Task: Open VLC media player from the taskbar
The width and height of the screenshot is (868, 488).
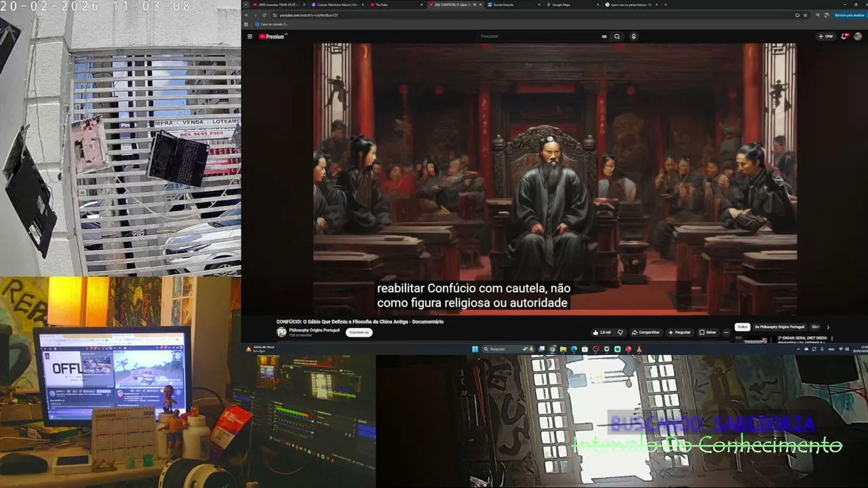Action: (x=639, y=349)
